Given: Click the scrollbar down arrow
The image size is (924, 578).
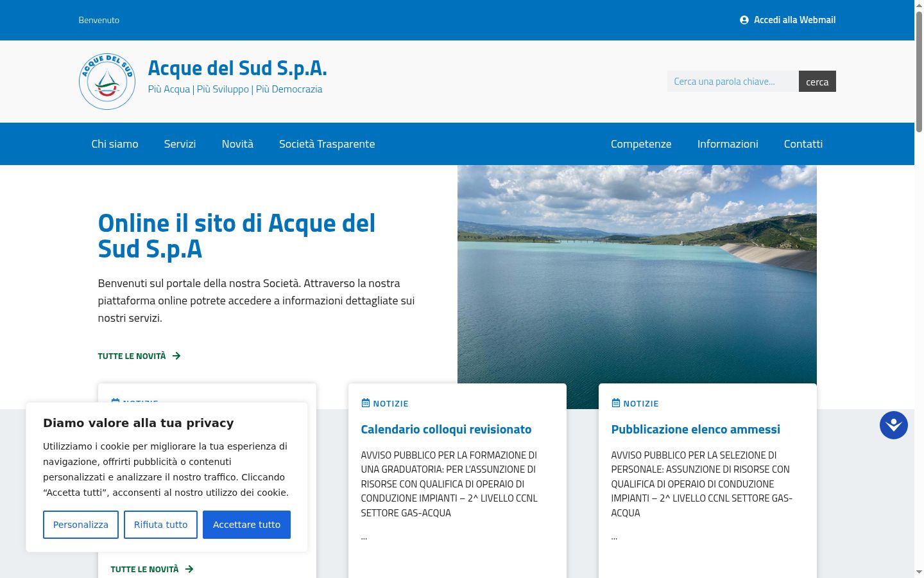Looking at the screenshot, I should pos(919,572).
